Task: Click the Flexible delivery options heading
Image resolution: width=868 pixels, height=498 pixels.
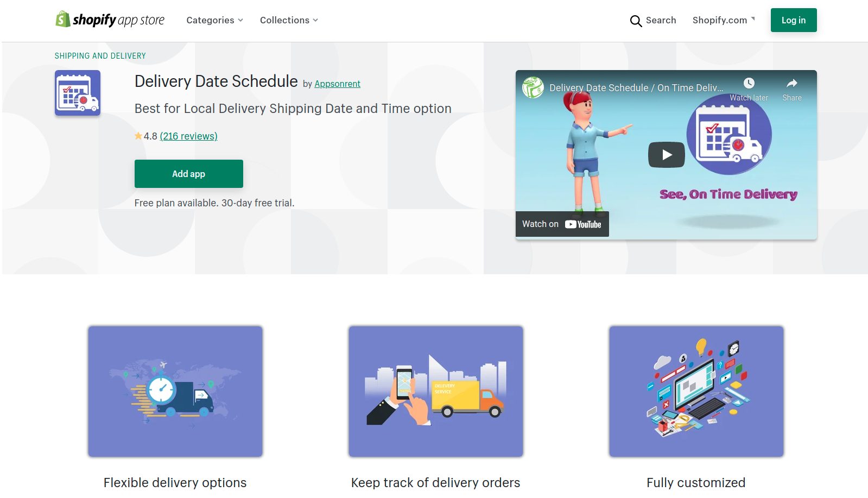Action: (175, 483)
